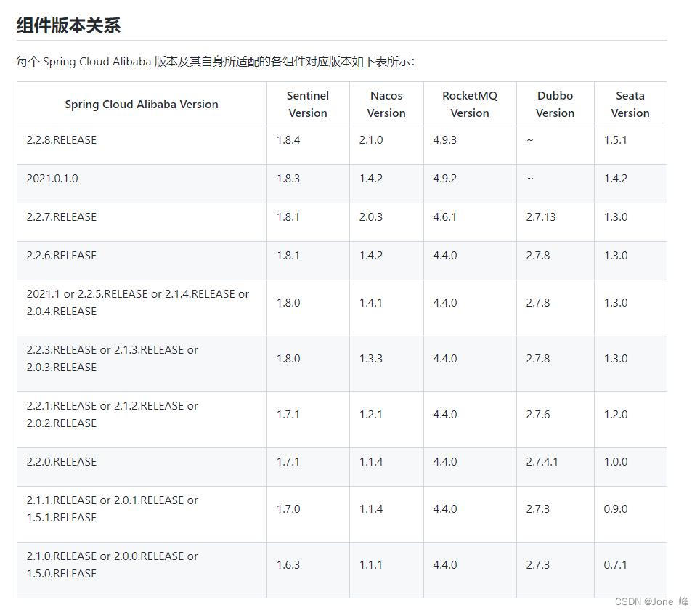Click Sentinel 1.8.4 in 2.2.8.RELEASE row

288,139
